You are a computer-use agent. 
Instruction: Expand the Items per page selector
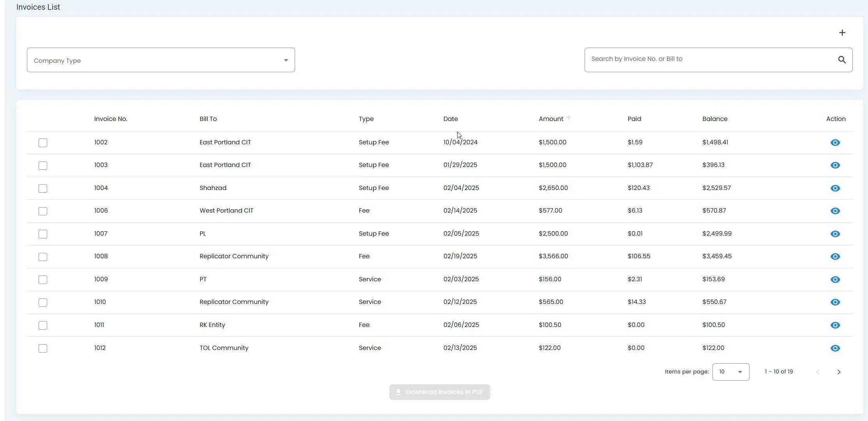(x=730, y=372)
